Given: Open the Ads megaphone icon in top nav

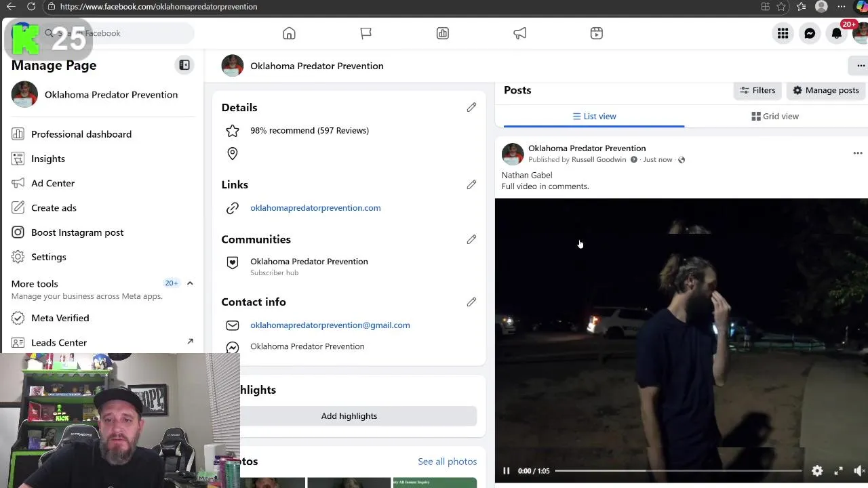Looking at the screenshot, I should coord(520,33).
